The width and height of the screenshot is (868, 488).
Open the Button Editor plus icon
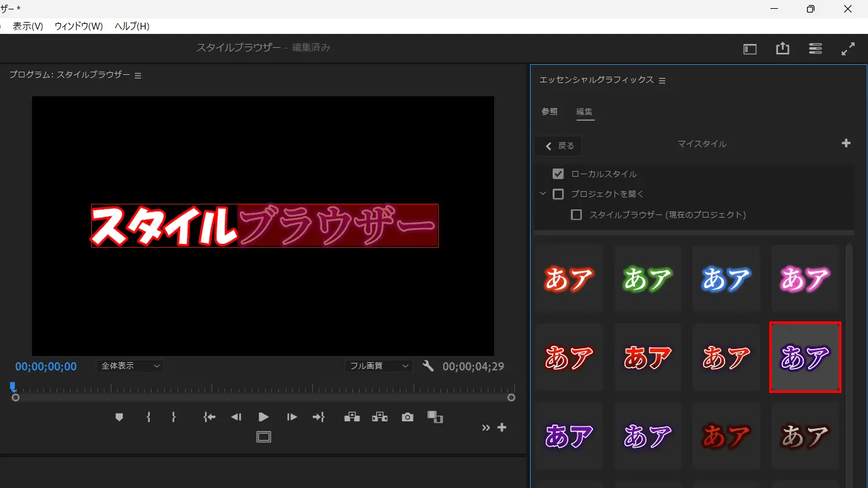click(502, 427)
